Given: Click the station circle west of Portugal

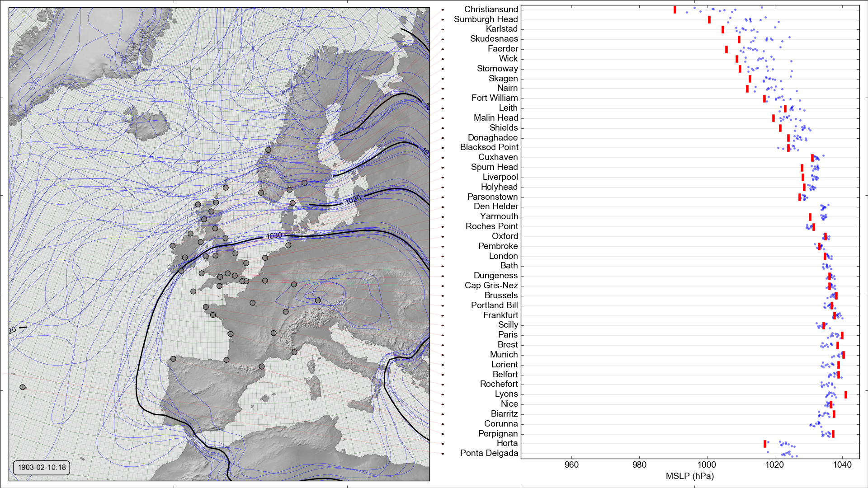Looking at the screenshot, I should (23, 387).
